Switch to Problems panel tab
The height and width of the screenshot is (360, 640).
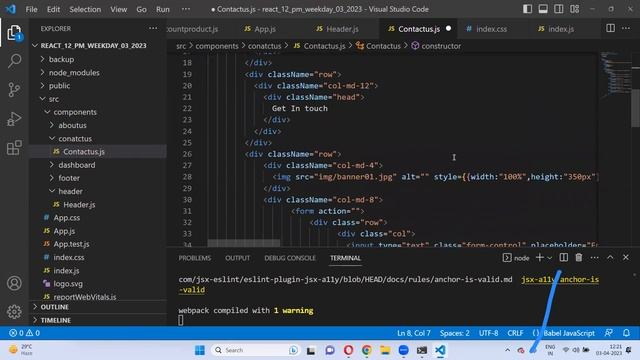click(195, 258)
